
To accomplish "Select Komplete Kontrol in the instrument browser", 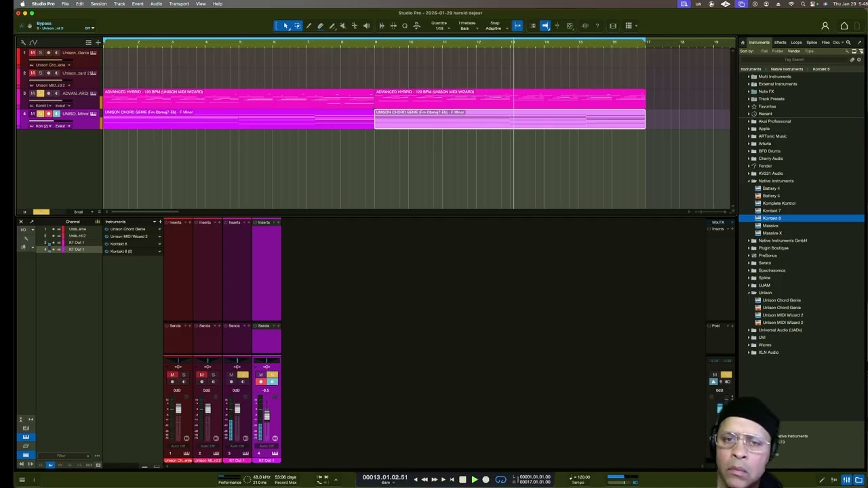I will (x=778, y=203).
